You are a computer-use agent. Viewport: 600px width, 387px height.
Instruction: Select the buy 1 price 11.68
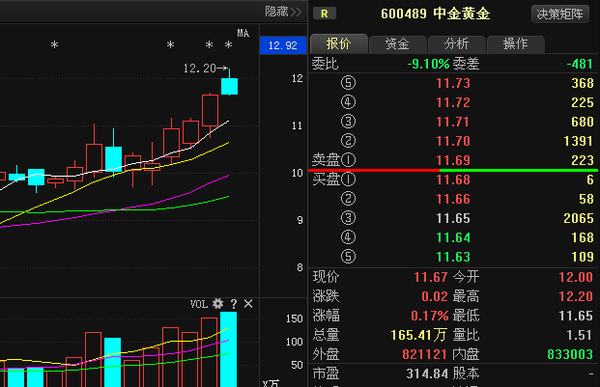(x=453, y=180)
